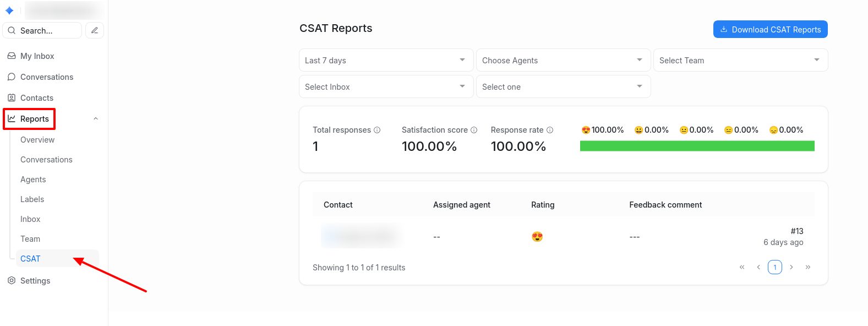Click the info icon beside Response rate

(550, 130)
